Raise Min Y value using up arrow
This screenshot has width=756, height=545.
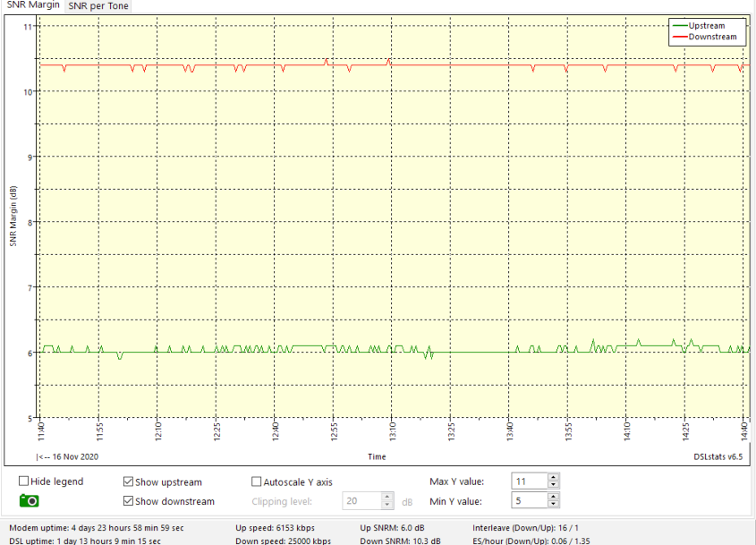click(x=554, y=497)
